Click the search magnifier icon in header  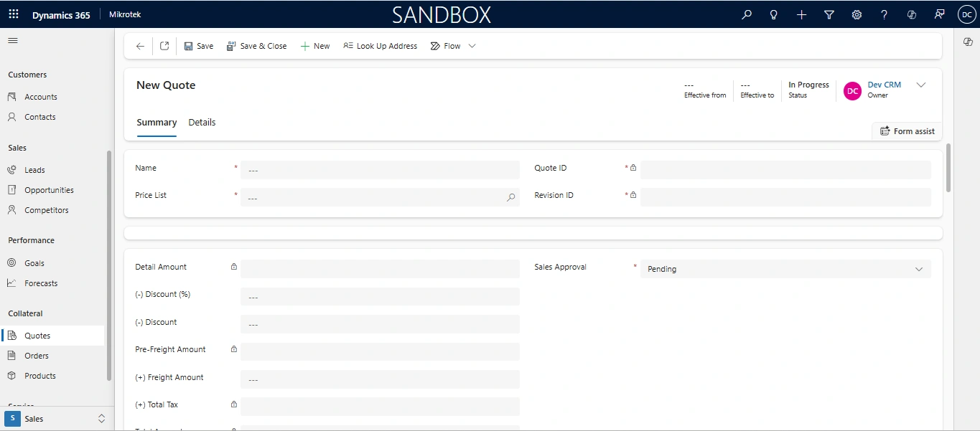point(747,14)
